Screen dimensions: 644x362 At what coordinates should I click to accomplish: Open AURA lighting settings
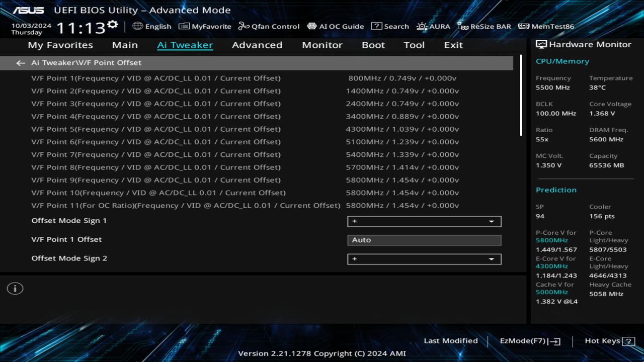point(433,26)
